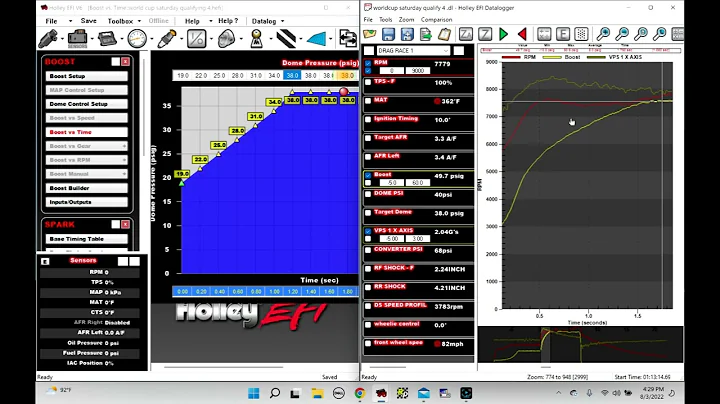Check the Target AFR channel checkbox
This screenshot has height=404, width=720.
(x=368, y=138)
